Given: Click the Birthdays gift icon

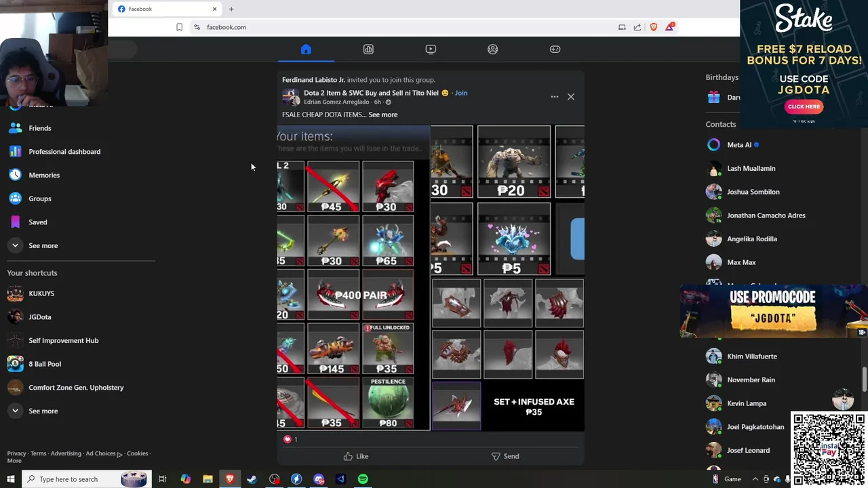Looking at the screenshot, I should (x=713, y=98).
